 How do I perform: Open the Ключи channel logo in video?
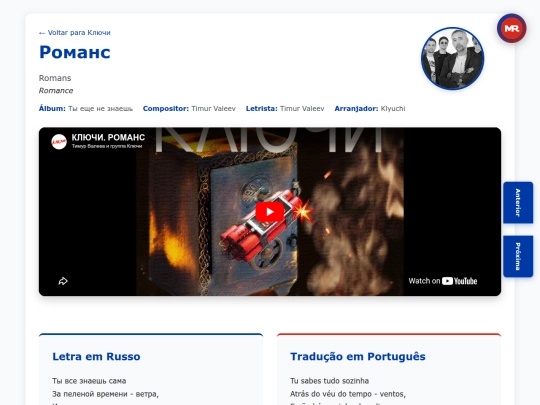pyautogui.click(x=59, y=142)
